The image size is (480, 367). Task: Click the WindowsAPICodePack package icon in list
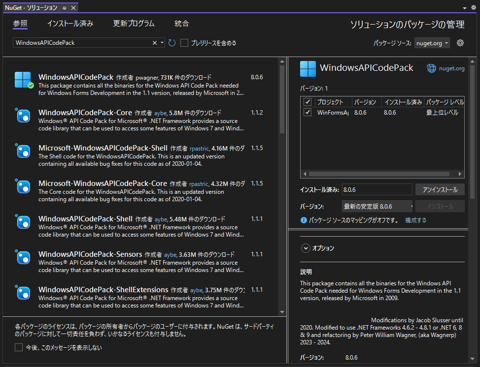23,80
